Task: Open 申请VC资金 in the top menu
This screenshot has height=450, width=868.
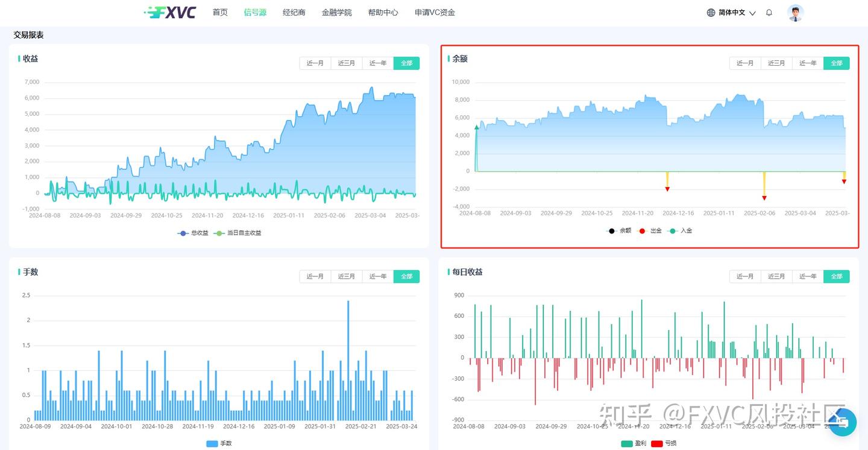Action: pos(435,12)
